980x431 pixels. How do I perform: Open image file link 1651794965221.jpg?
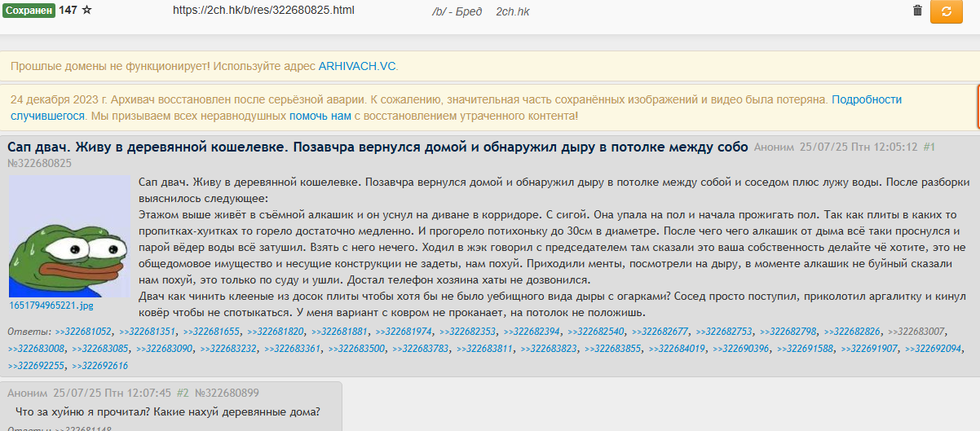51,305
